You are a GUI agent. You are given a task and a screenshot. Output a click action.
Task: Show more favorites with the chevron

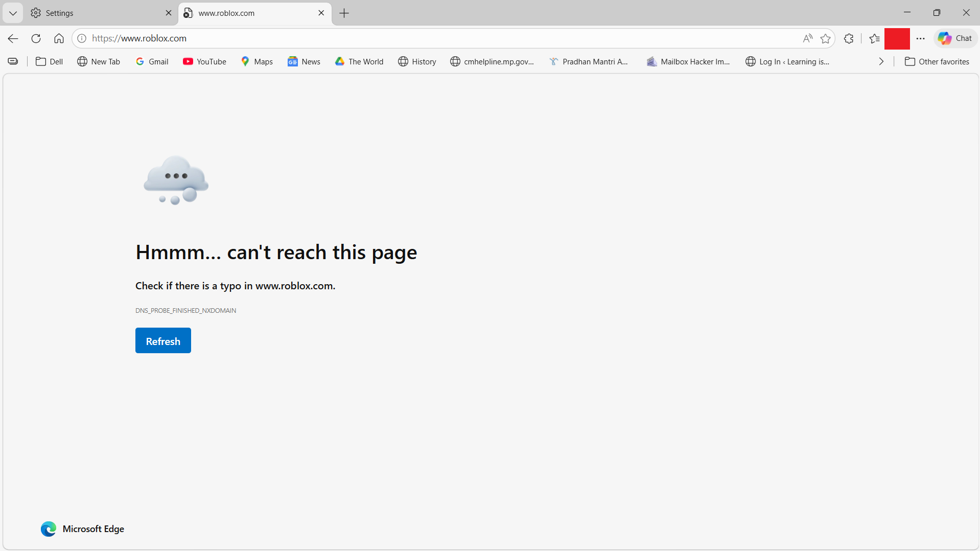[x=881, y=61]
